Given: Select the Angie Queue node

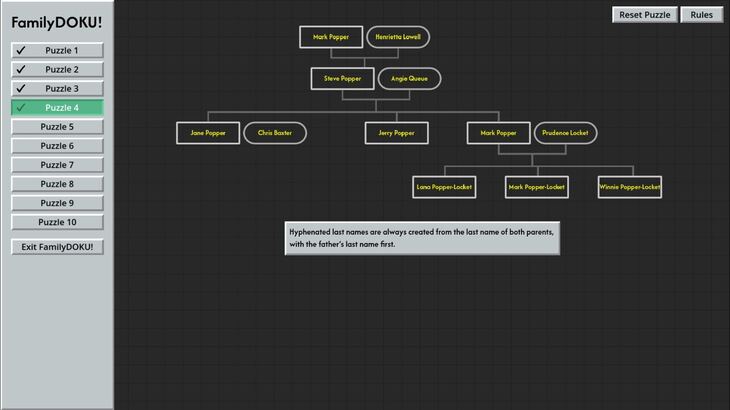Looking at the screenshot, I should click(409, 79).
